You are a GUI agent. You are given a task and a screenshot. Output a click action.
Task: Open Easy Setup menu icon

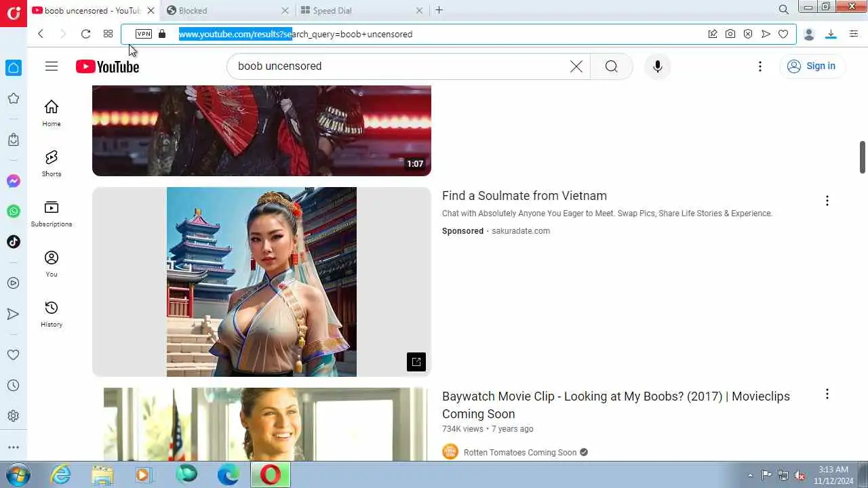[x=854, y=34]
